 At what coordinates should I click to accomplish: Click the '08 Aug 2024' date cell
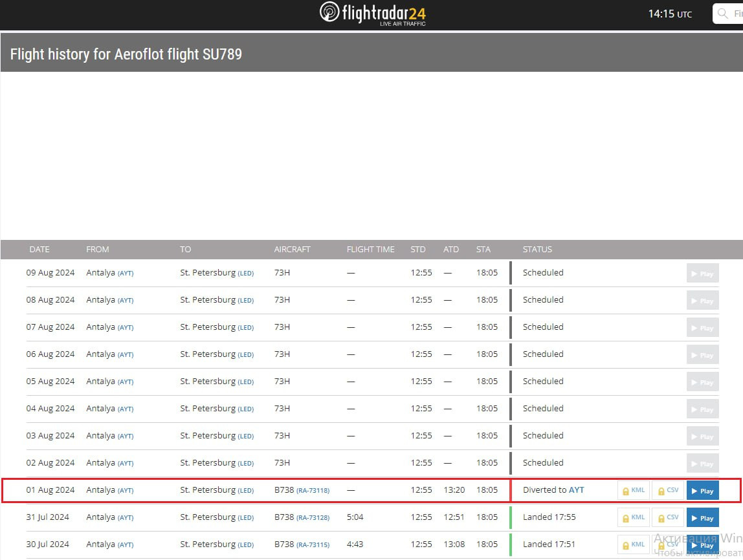pyautogui.click(x=50, y=299)
